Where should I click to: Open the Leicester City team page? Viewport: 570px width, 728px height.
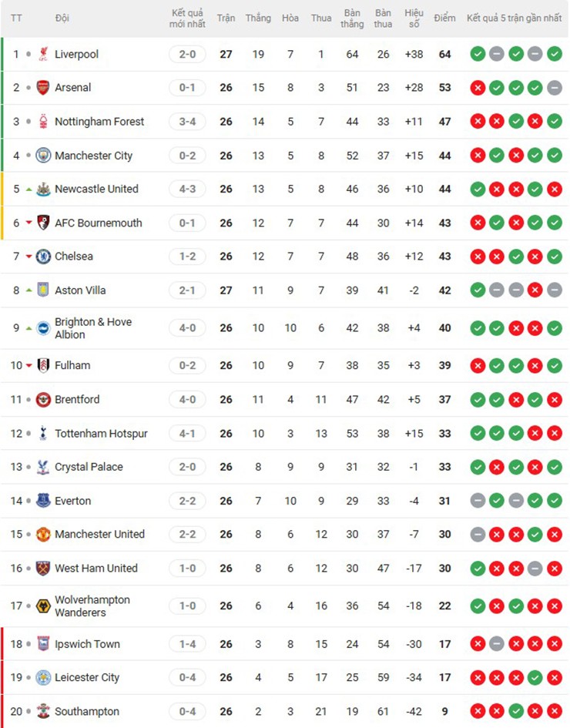click(x=87, y=678)
